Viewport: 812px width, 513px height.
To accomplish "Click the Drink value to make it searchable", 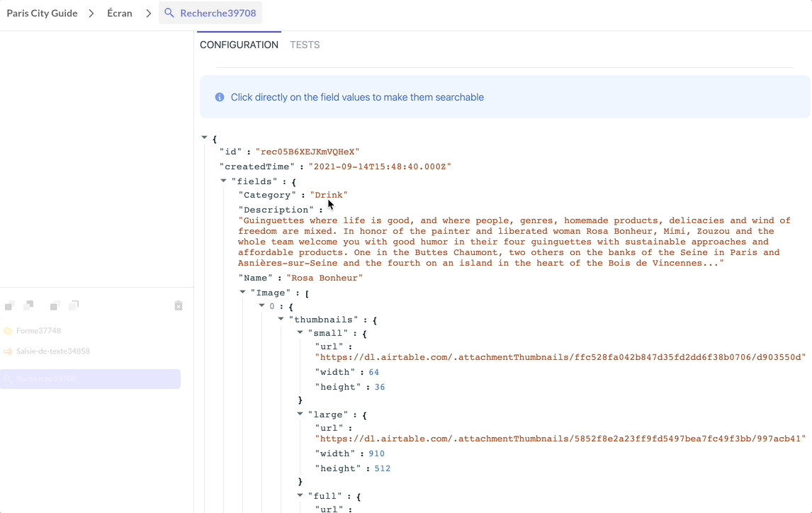I will point(328,194).
